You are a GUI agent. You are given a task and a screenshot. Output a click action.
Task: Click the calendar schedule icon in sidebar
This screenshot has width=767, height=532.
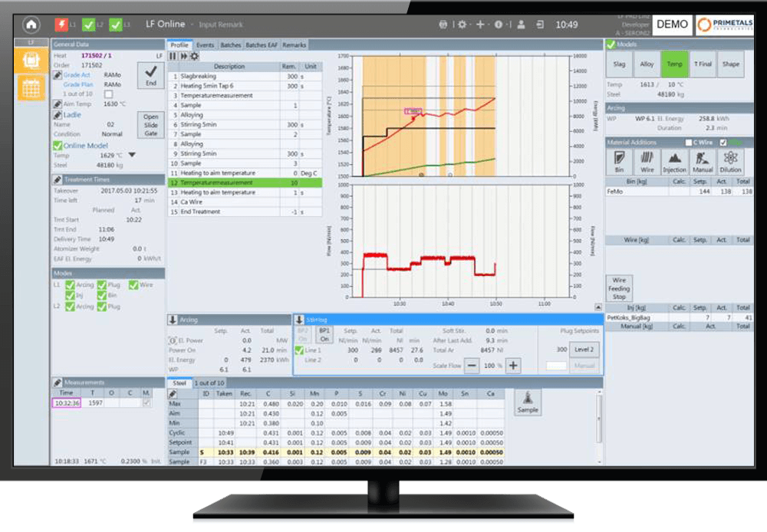31,88
